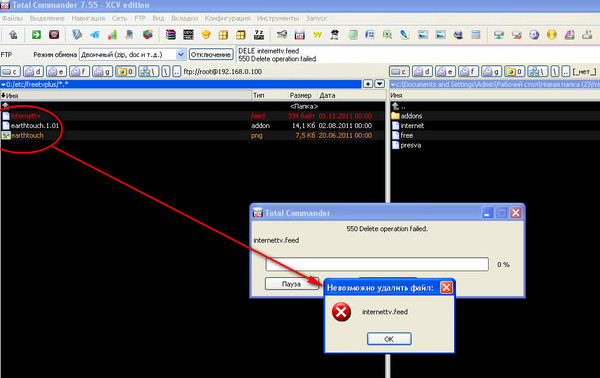Click the blue bird-like toolbar icon

coord(95,35)
